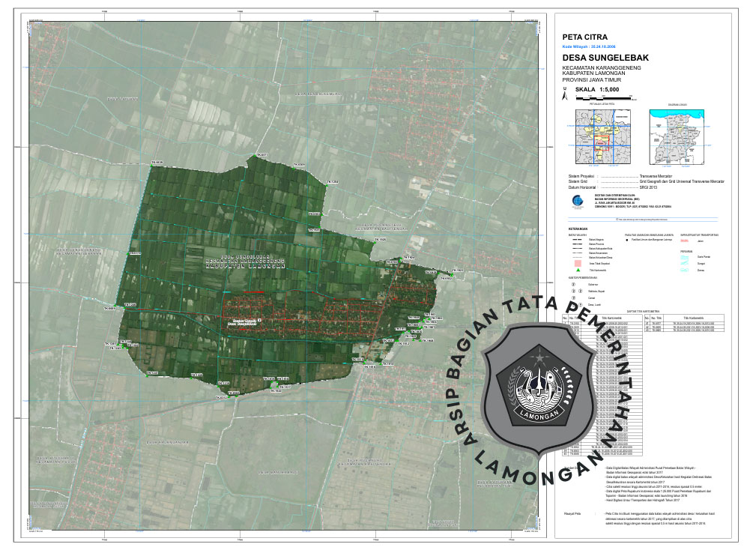
Task: Click the Badan Informasi Geospasial logo
Action: [575, 201]
